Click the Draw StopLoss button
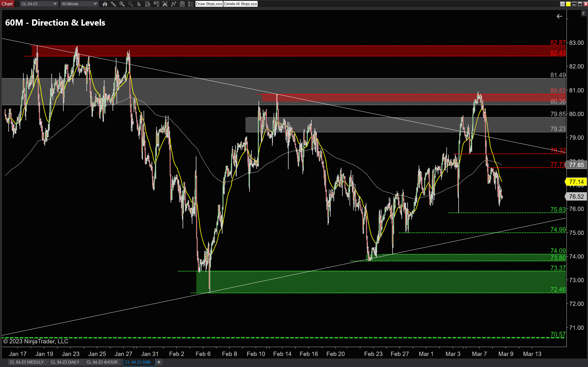 point(209,4)
